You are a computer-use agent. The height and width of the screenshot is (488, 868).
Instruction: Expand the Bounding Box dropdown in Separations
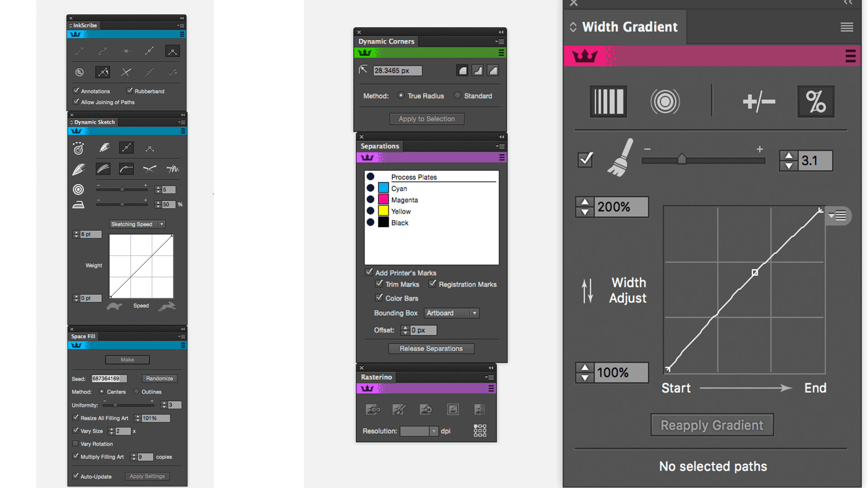pos(474,313)
